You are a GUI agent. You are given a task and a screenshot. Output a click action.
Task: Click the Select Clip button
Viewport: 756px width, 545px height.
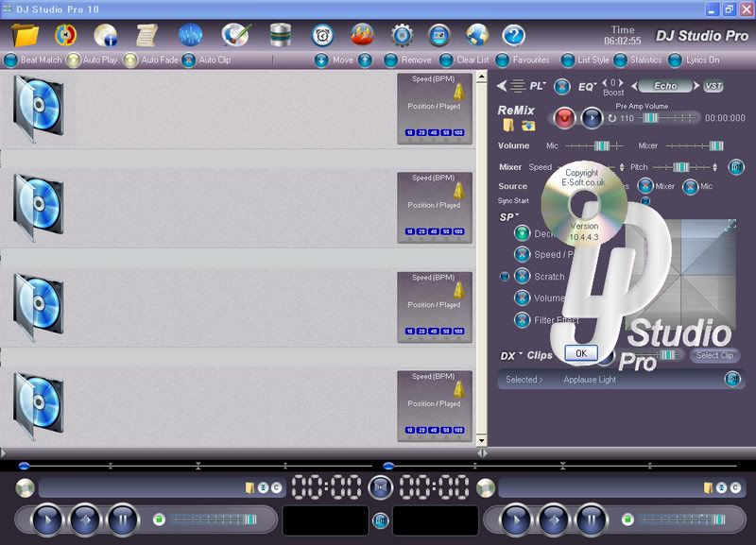pos(714,356)
